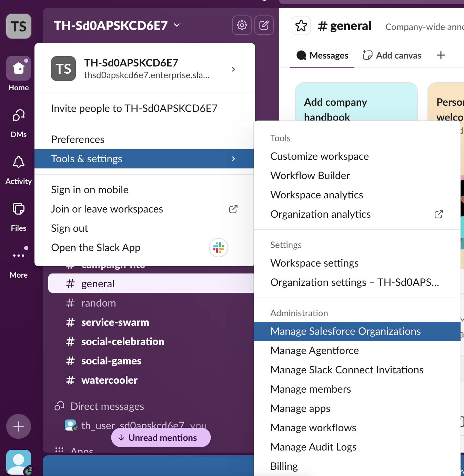Open the general channel in sidebar
The width and height of the screenshot is (464, 476).
coord(151,283)
